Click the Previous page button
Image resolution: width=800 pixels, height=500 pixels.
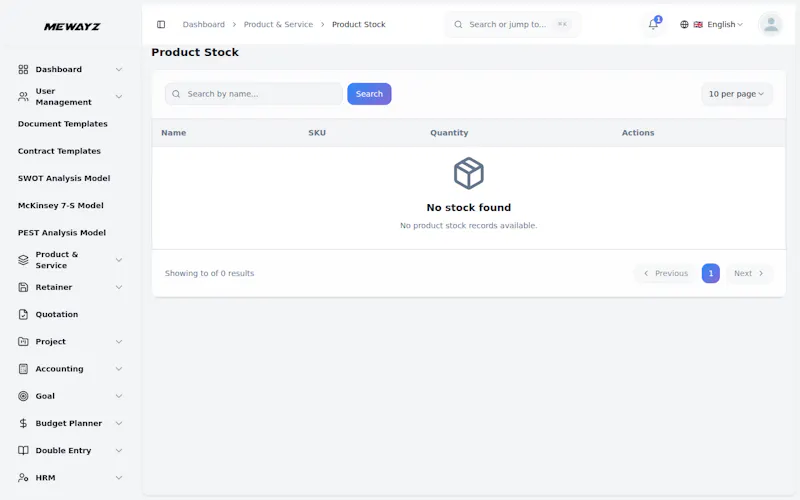(666, 273)
